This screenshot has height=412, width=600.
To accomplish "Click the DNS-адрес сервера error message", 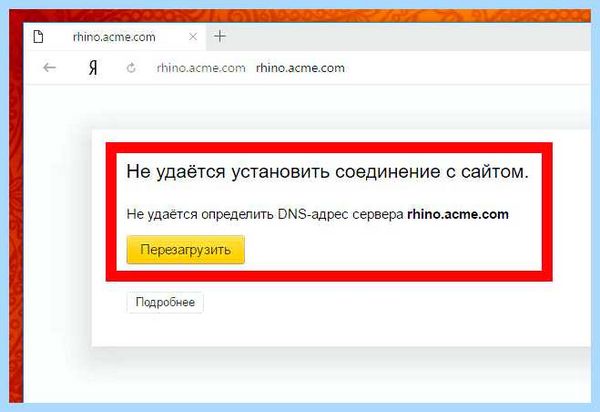I will click(x=318, y=214).
